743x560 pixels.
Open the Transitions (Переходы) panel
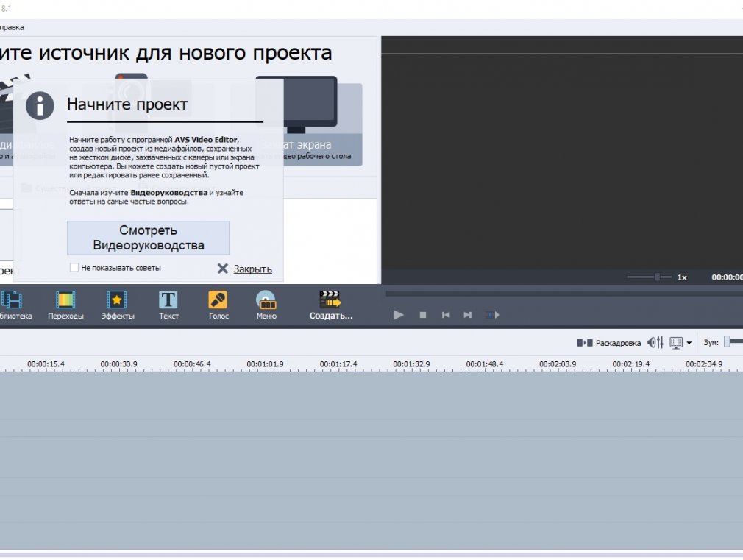(x=65, y=305)
